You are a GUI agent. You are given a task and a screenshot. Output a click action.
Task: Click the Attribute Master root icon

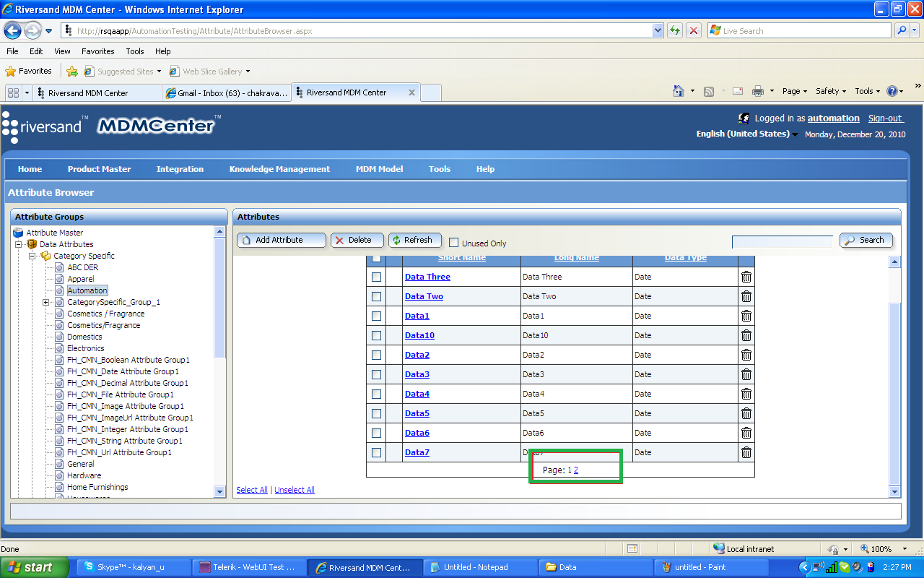[x=18, y=233]
